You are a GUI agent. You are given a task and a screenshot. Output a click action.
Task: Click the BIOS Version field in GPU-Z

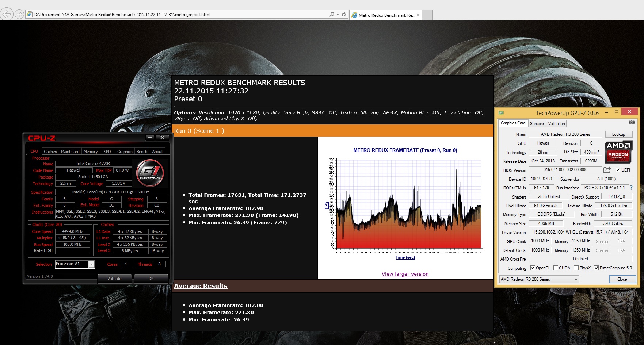565,170
